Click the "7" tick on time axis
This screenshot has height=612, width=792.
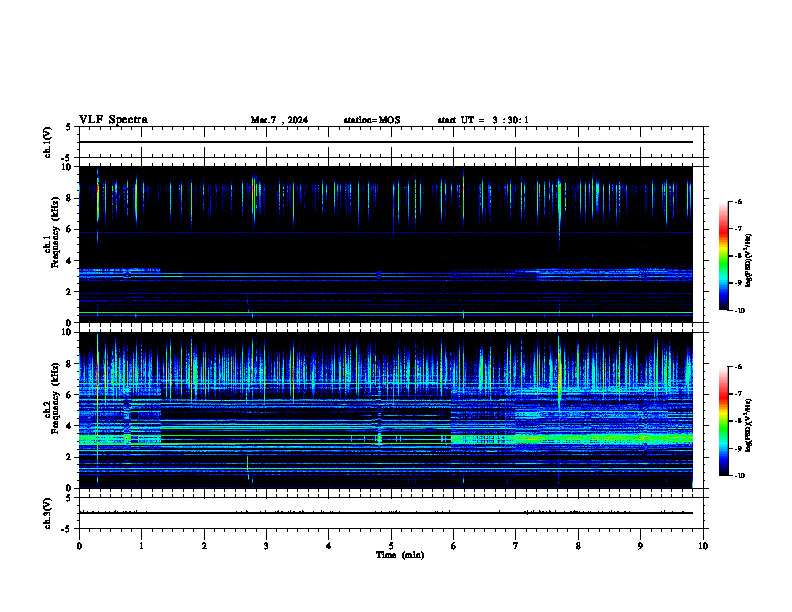pyautogui.click(x=516, y=546)
